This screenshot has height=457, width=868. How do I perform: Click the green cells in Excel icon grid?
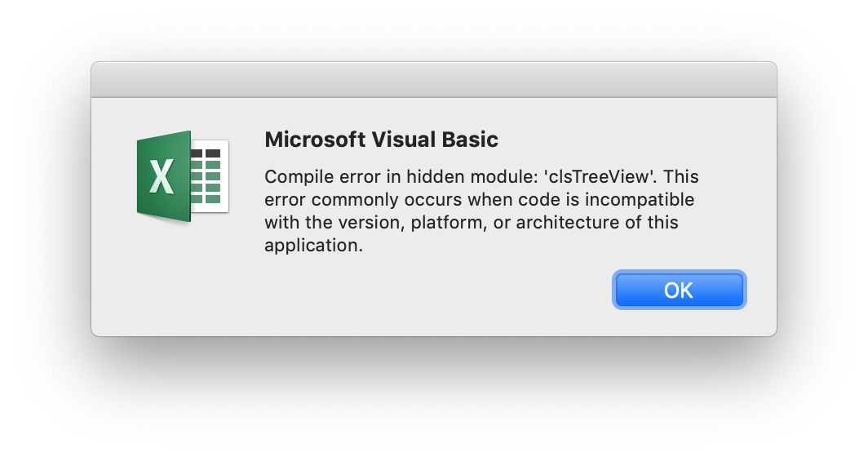click(206, 182)
